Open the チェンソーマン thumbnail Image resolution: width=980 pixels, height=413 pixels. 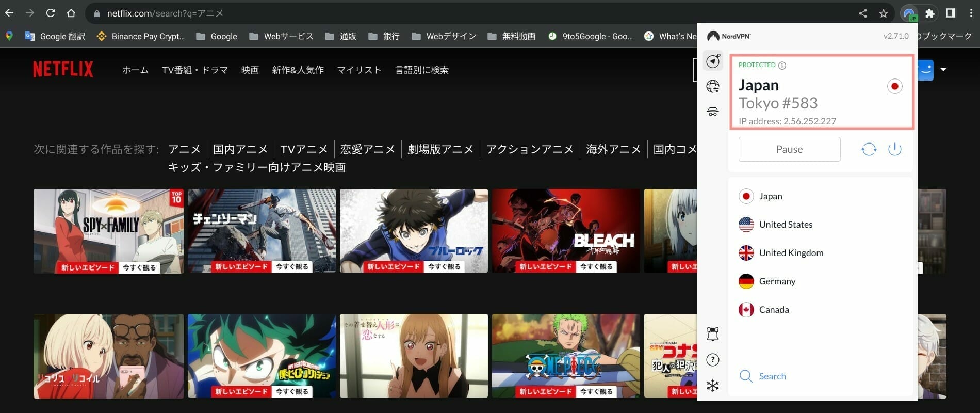tap(262, 231)
